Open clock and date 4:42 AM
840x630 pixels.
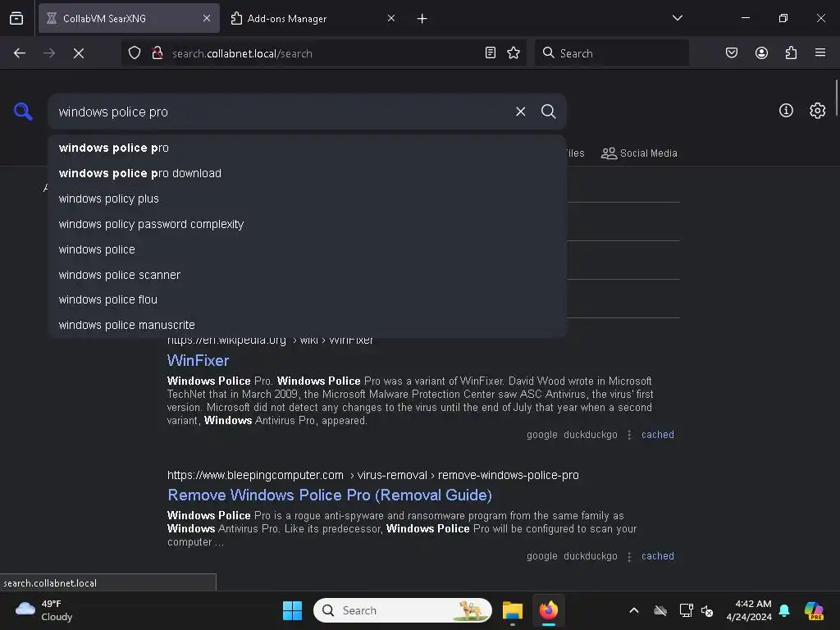pyautogui.click(x=749, y=610)
